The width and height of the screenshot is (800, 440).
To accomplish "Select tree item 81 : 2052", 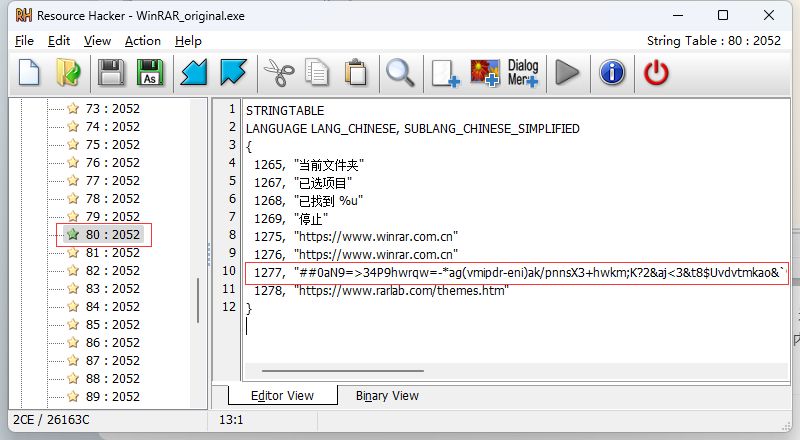I will click(x=112, y=252).
